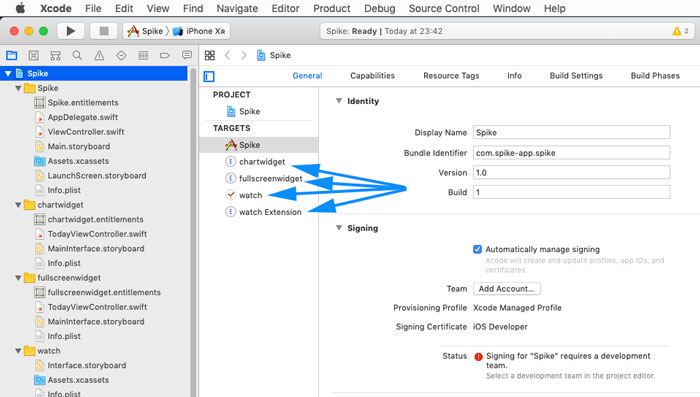Stop the running build
Image resolution: width=700 pixels, height=397 pixels.
point(104,31)
